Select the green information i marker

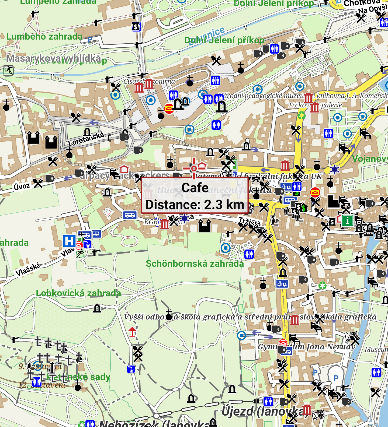point(348,220)
